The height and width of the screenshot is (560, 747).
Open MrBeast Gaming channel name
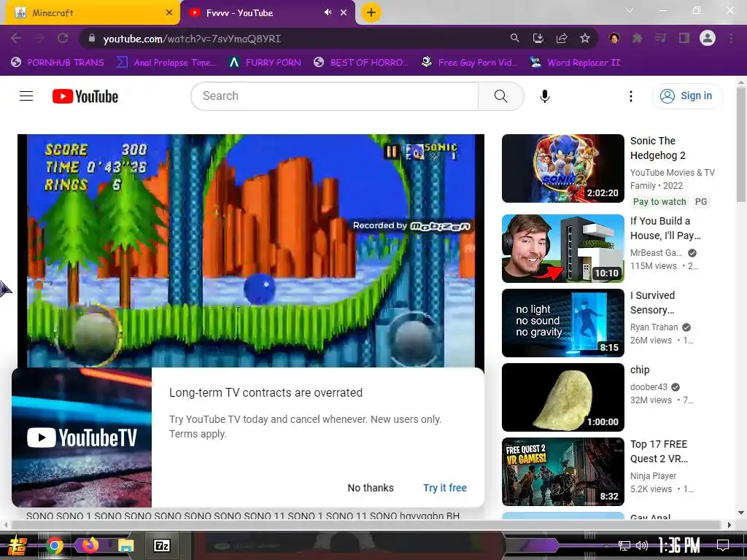(x=656, y=253)
